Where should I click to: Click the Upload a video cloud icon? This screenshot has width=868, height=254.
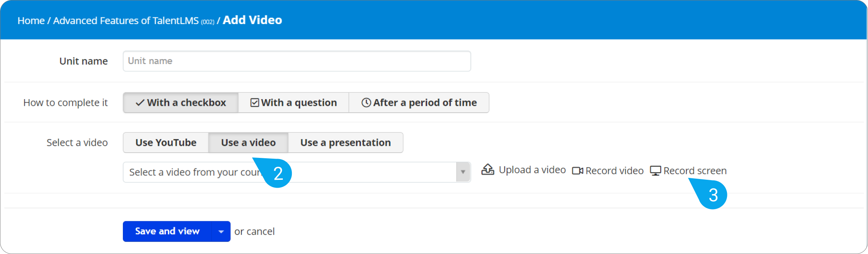[488, 170]
